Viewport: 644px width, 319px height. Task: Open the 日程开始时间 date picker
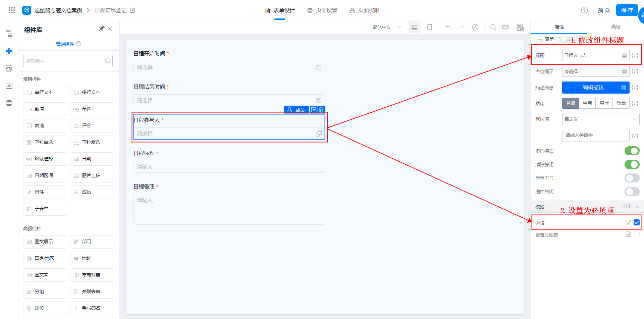click(229, 67)
